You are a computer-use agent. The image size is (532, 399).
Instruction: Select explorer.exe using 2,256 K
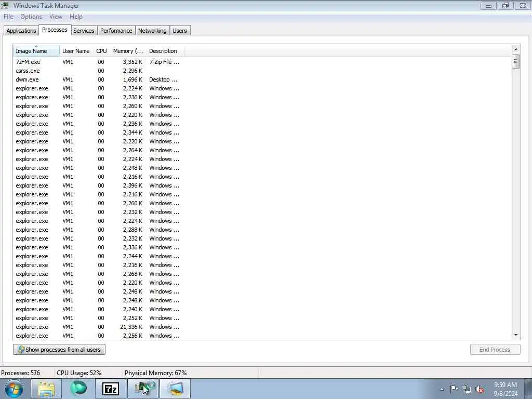pos(98,336)
